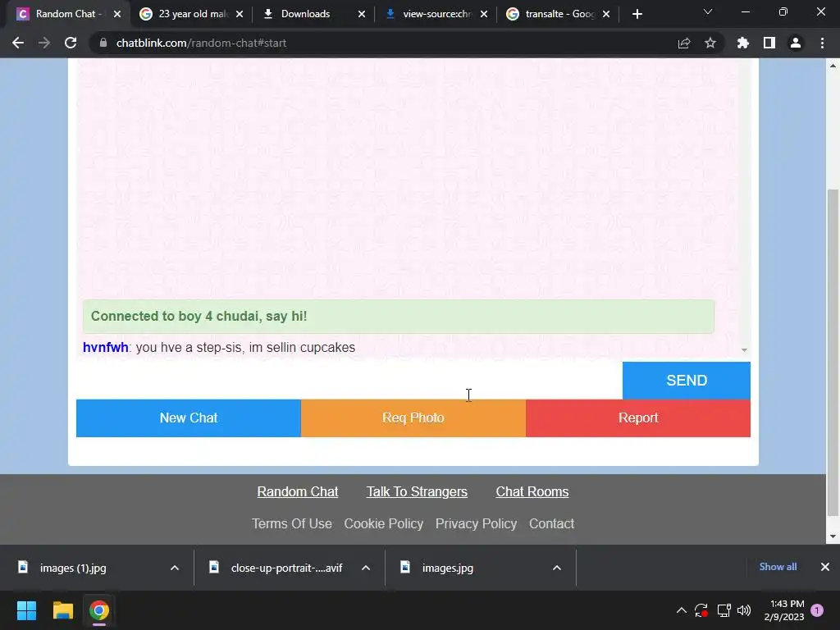Report the chat partner

[x=638, y=418]
